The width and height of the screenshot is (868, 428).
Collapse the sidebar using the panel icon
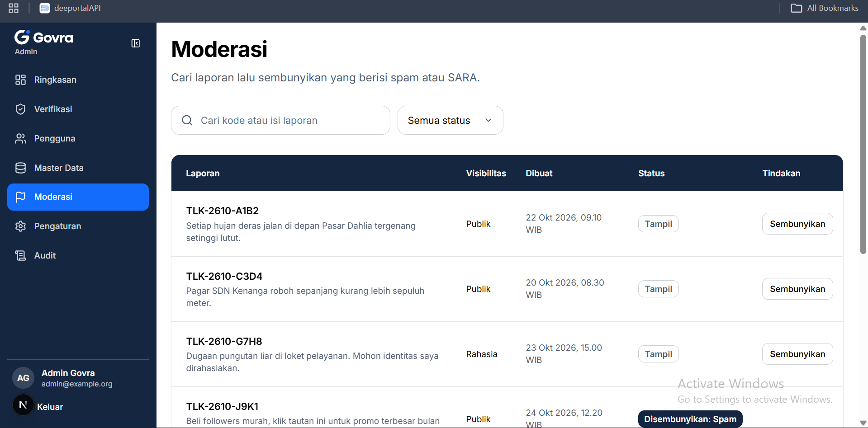pos(135,43)
